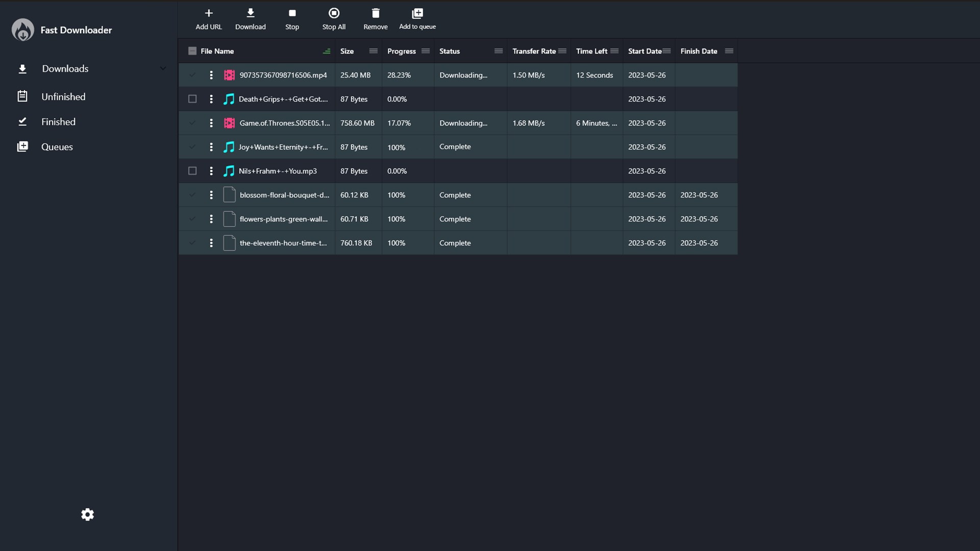This screenshot has height=551, width=980.
Task: Click the Fast Downloader flame logo
Action: click(23, 30)
